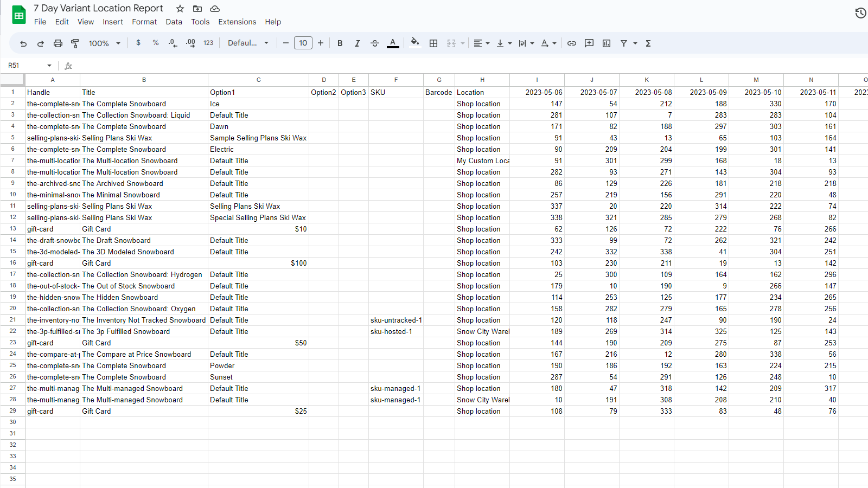Open the Tools menu
The height and width of the screenshot is (488, 868).
tap(200, 22)
